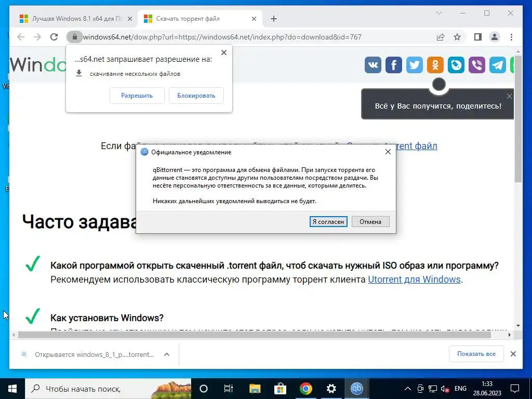The image size is (532, 399).
Task: Open Cortana circle icon on taskbar
Action: (x=203, y=389)
